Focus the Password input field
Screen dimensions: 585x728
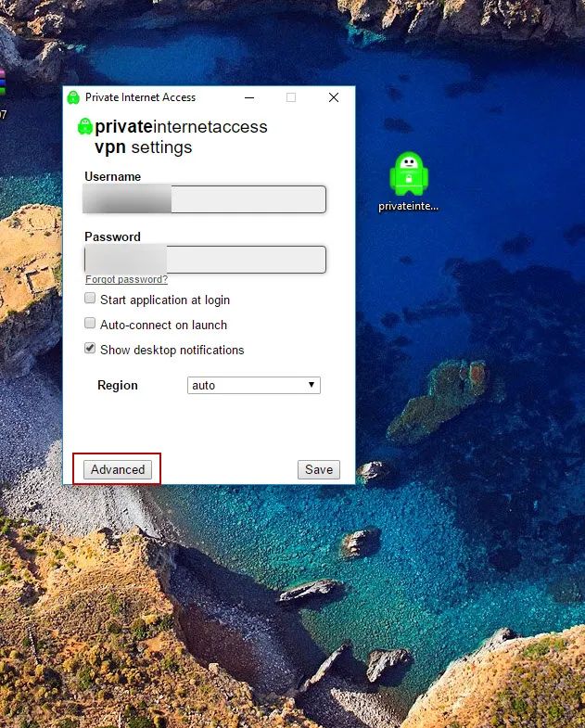coord(205,260)
